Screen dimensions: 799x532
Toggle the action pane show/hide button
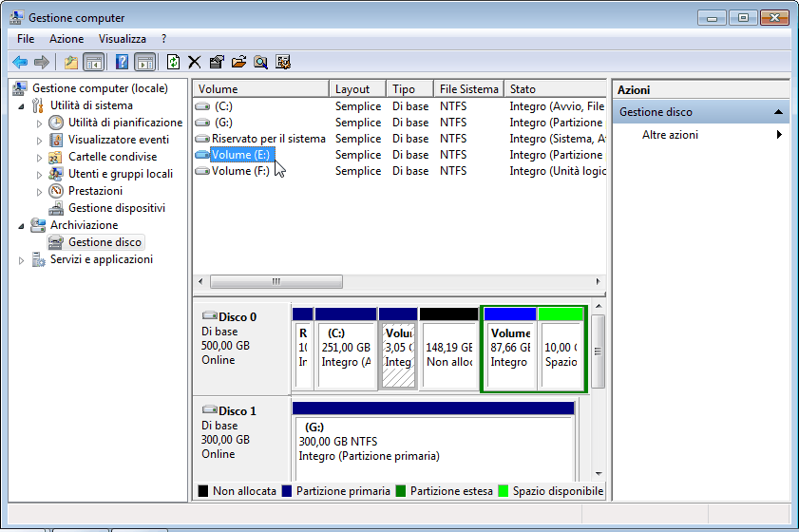(x=144, y=62)
